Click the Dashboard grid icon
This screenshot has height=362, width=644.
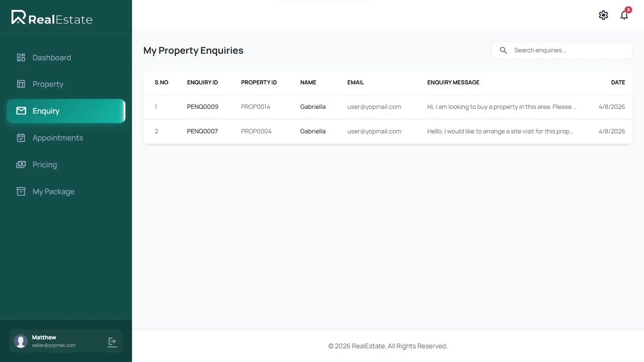point(21,58)
